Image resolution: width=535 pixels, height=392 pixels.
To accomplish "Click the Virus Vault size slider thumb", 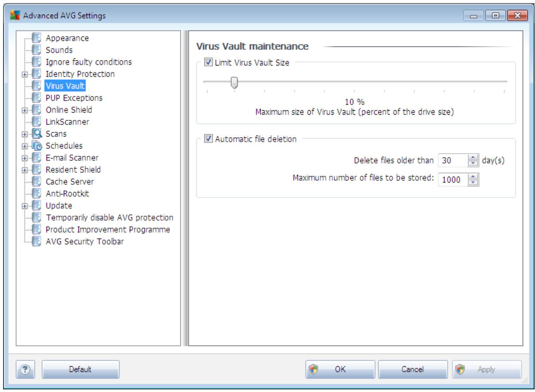I will point(234,82).
